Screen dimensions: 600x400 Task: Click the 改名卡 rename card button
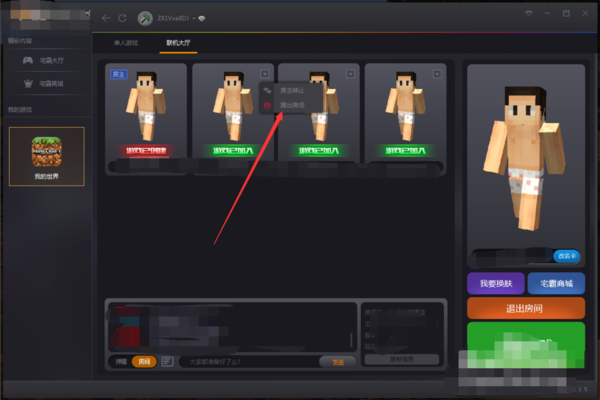(x=567, y=256)
